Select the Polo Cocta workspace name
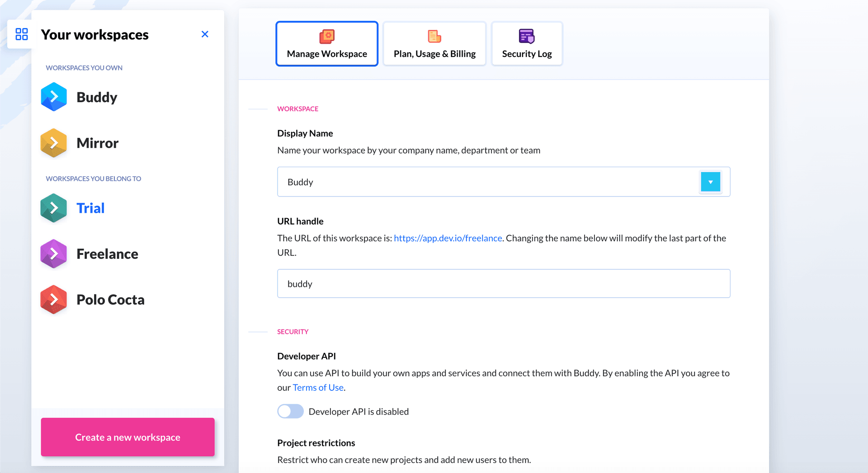 110,300
